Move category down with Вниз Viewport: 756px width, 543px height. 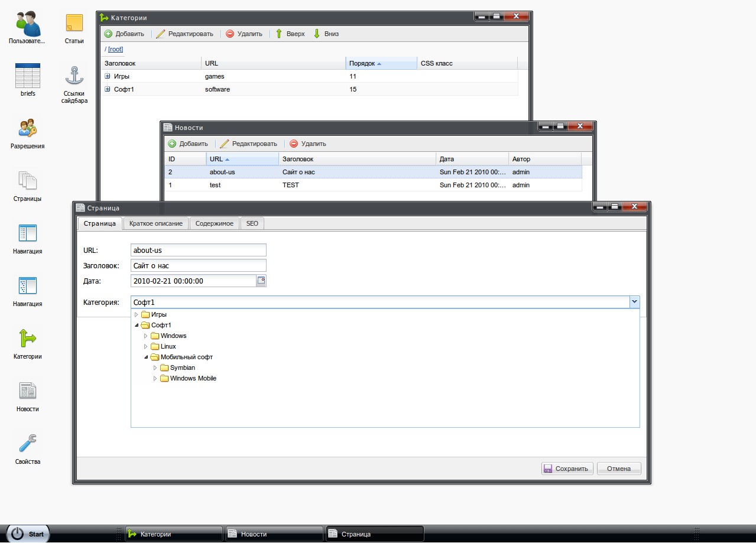click(x=326, y=34)
